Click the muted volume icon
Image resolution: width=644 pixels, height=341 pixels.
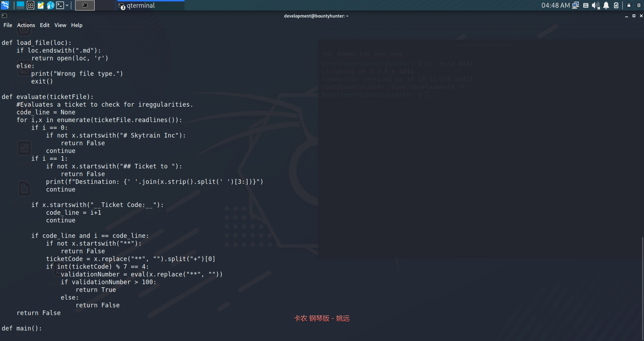coord(596,5)
